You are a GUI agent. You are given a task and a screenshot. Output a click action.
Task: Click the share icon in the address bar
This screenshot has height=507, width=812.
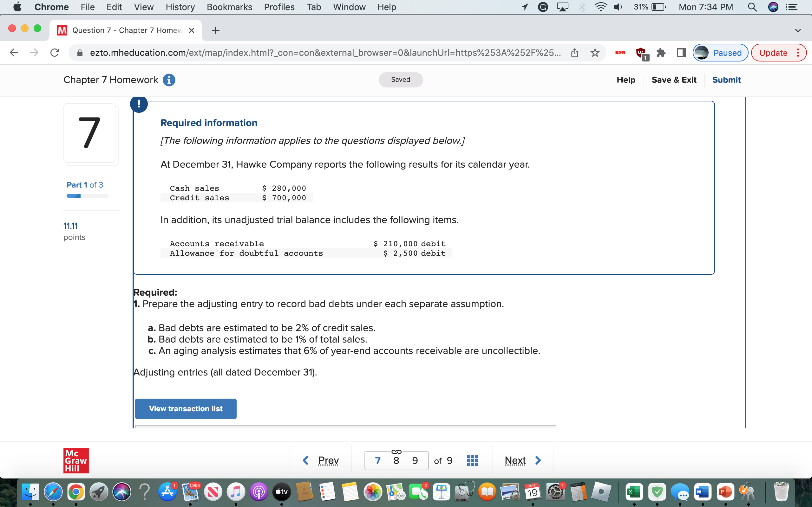pyautogui.click(x=574, y=52)
